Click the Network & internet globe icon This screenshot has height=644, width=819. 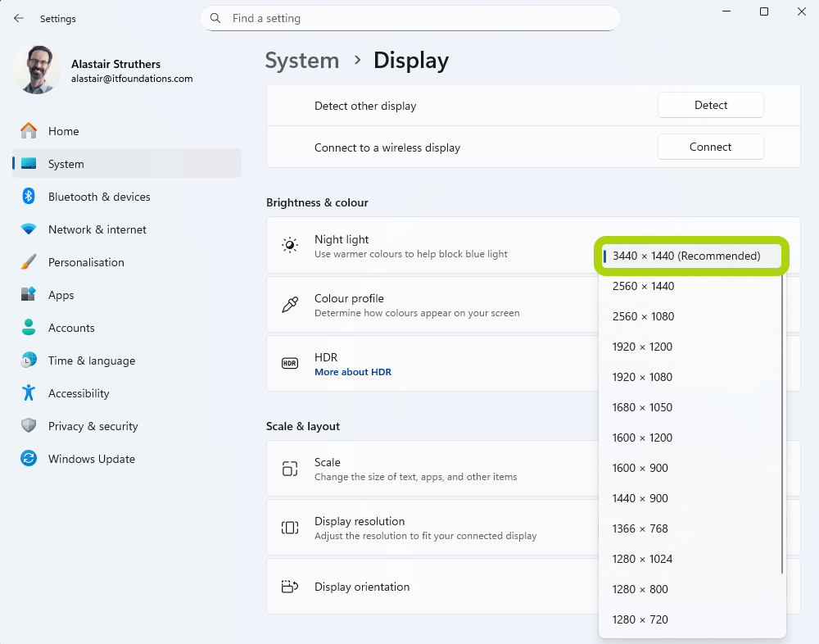[x=28, y=229]
